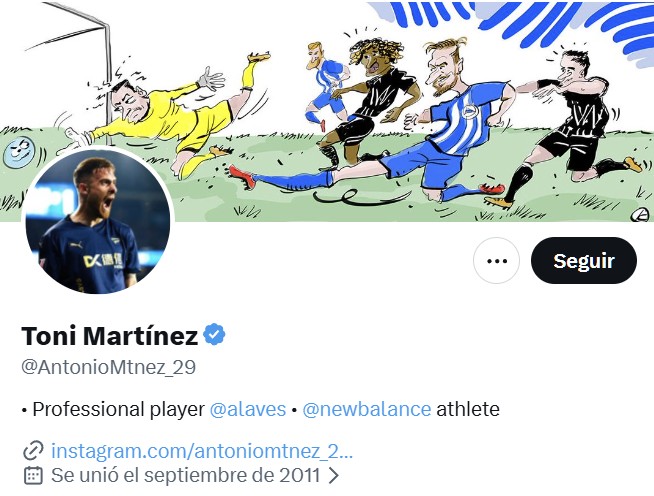Click the Seguir button
The image size is (654, 496).
pos(584,261)
